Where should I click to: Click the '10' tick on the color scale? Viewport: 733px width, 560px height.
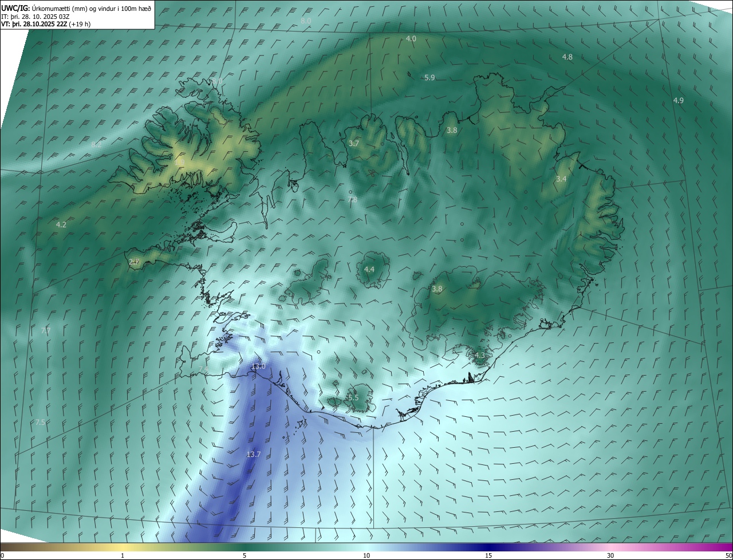pos(366,555)
